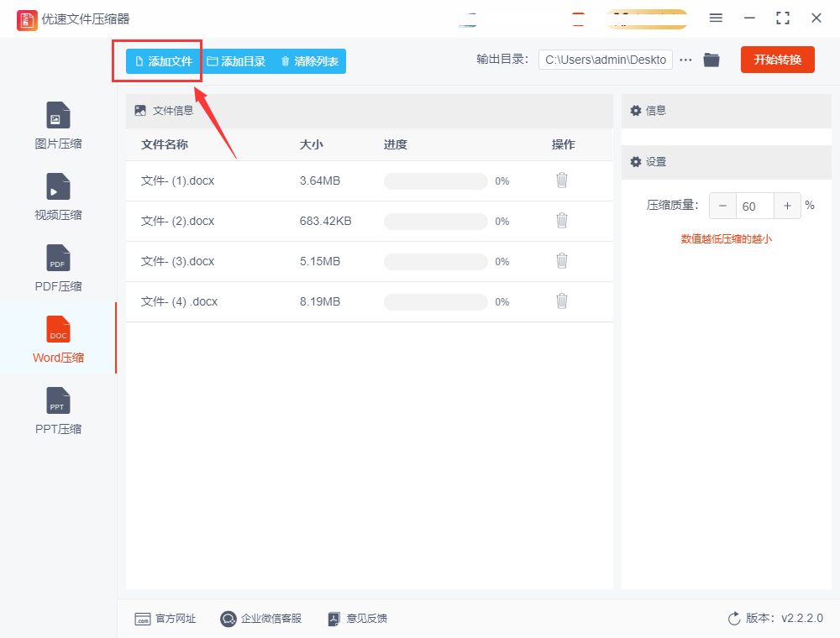Click the 设置 panel gear icon
This screenshot has width=840, height=638.
[x=635, y=162]
